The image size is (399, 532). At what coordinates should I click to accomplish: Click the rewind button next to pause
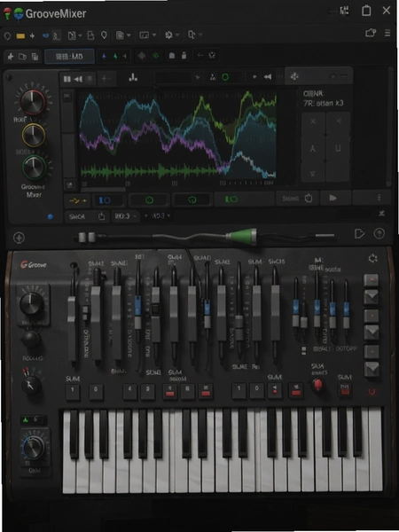click(x=78, y=79)
